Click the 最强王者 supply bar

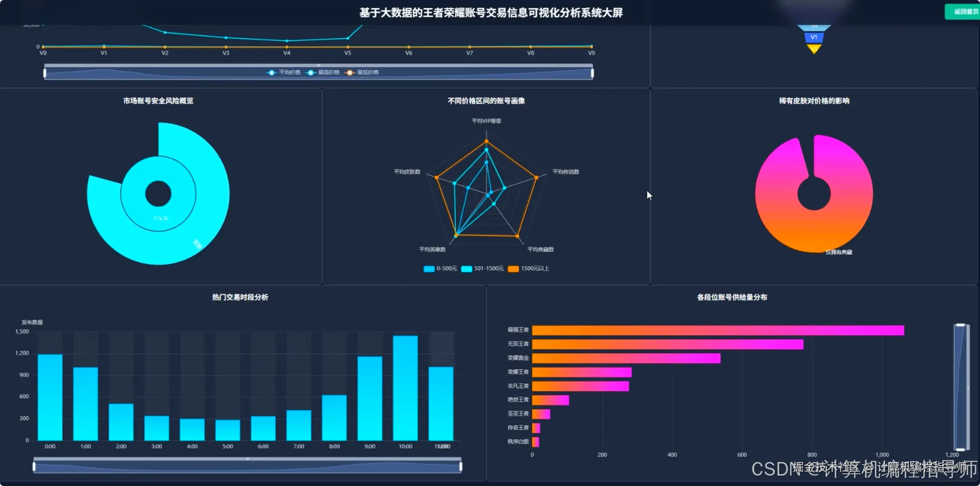coord(718,330)
